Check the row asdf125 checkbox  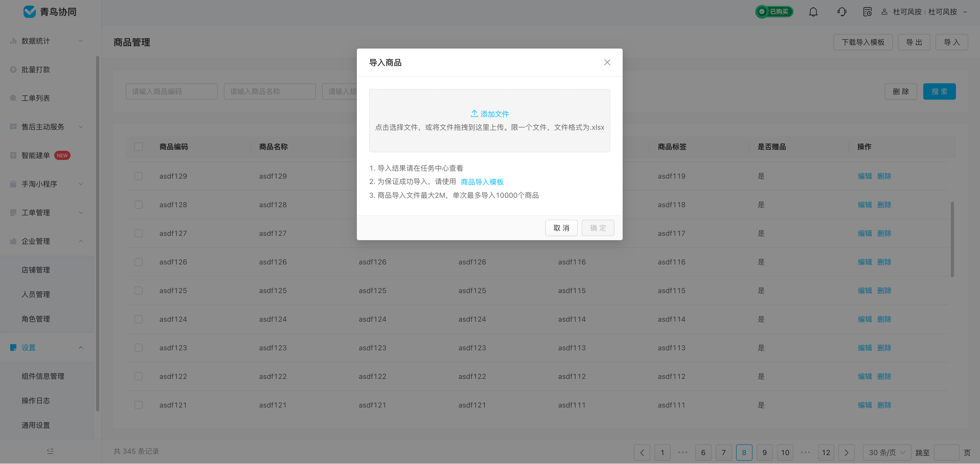tap(139, 290)
